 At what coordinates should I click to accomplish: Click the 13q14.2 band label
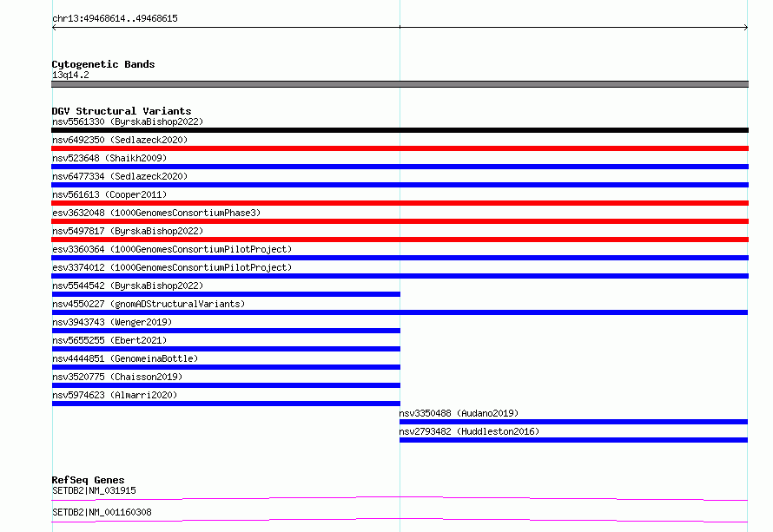(x=70, y=75)
